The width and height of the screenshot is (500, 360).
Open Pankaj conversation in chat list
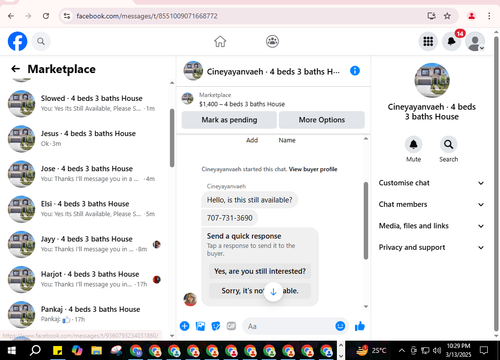[85, 314]
